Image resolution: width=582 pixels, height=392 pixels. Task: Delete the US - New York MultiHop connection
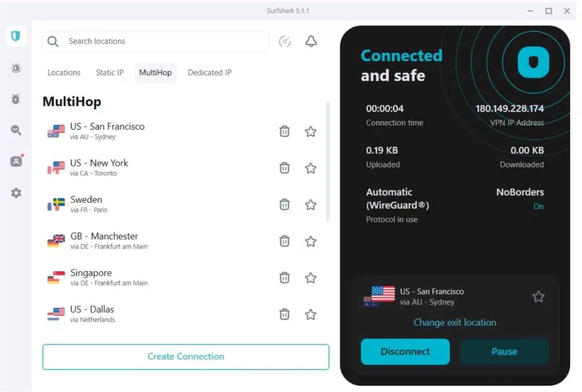pos(285,168)
